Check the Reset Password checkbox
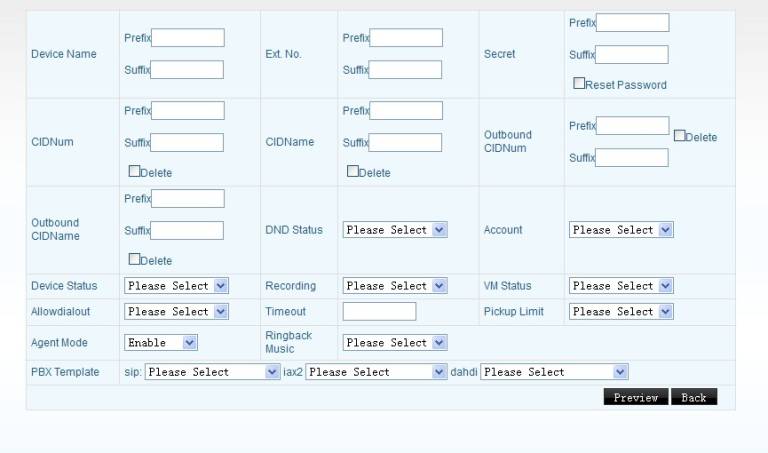 click(579, 84)
